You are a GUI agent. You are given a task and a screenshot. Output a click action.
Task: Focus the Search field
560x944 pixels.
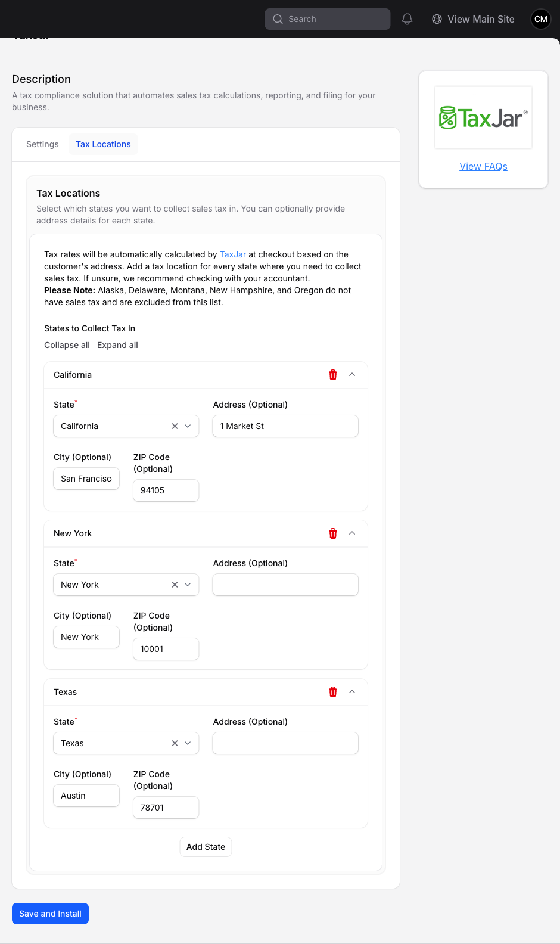point(328,19)
